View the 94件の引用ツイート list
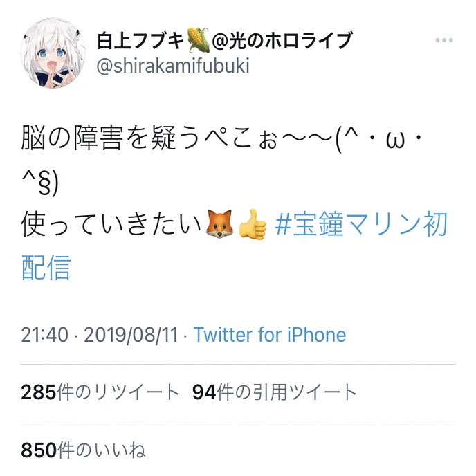 tap(275, 392)
